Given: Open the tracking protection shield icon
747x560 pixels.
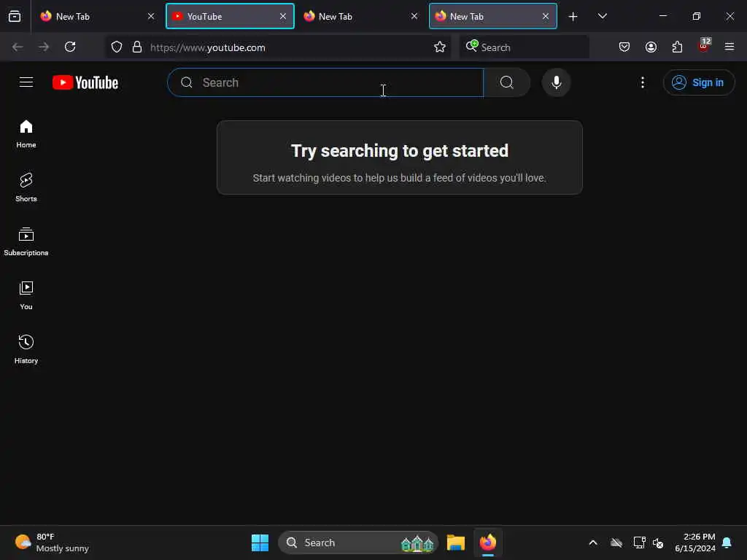Looking at the screenshot, I should click(x=117, y=47).
